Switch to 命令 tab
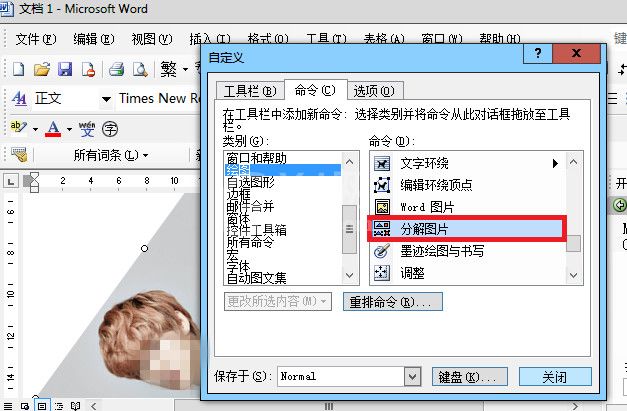This screenshot has width=627, height=411. [x=315, y=90]
